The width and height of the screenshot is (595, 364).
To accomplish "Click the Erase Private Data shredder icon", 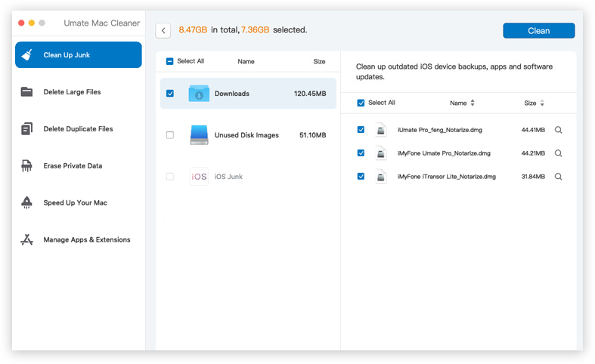I will point(26,165).
